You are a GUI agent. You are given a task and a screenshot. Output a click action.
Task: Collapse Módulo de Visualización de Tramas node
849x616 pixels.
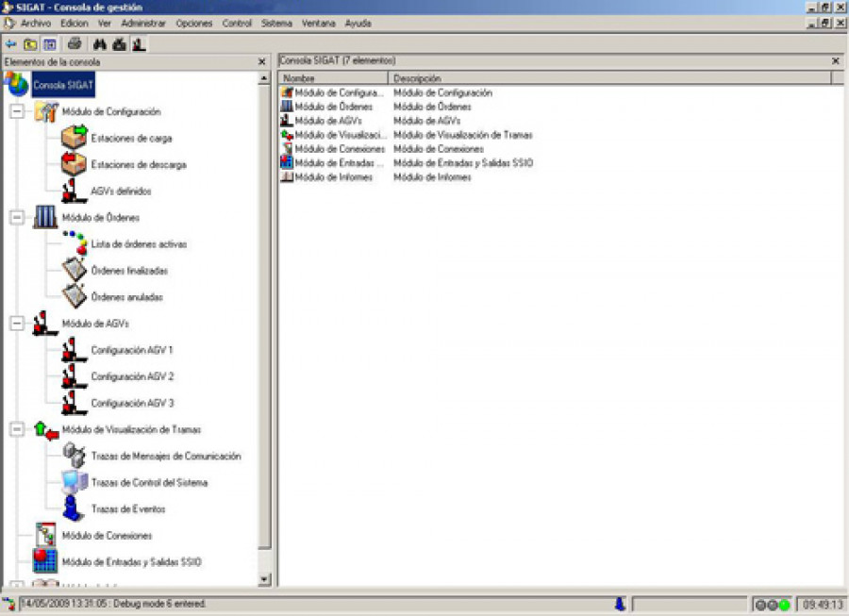tap(17, 430)
